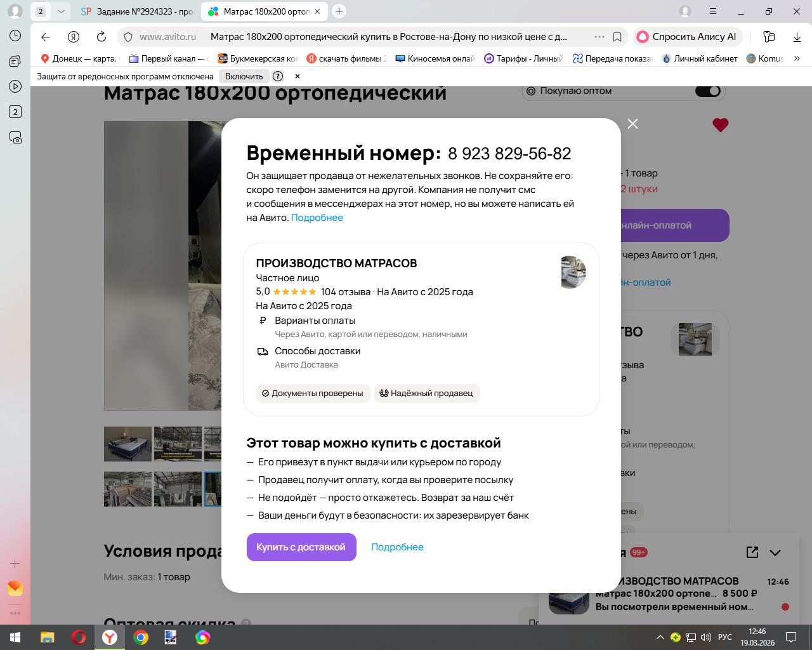Click the tab counter showing 2 at the top
This screenshot has width=812, height=650.
point(41,11)
